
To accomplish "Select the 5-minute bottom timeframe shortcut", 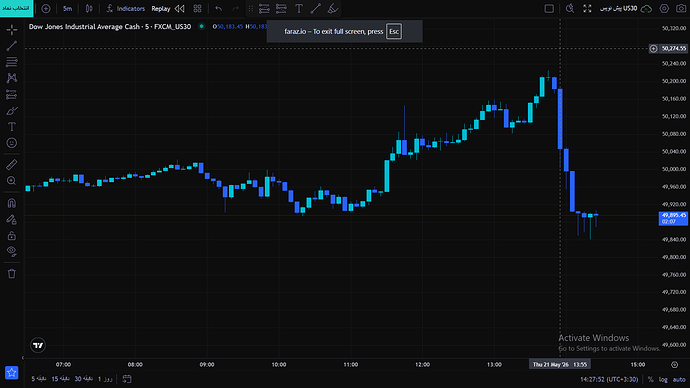I will tap(39, 379).
